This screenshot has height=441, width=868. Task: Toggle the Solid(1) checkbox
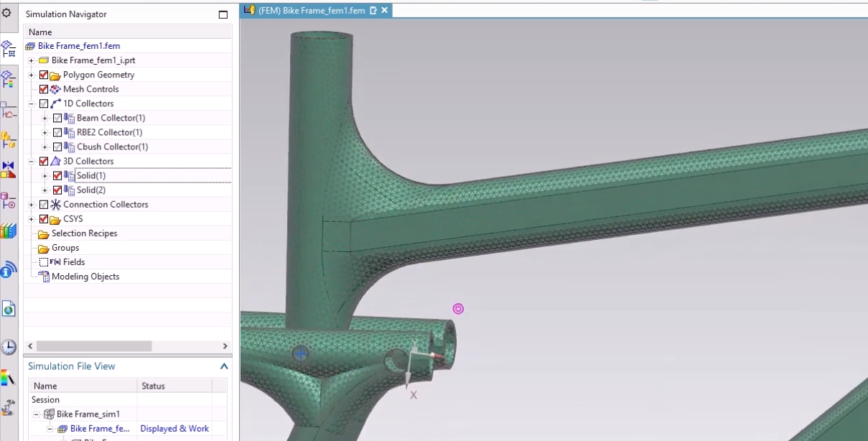(x=57, y=175)
